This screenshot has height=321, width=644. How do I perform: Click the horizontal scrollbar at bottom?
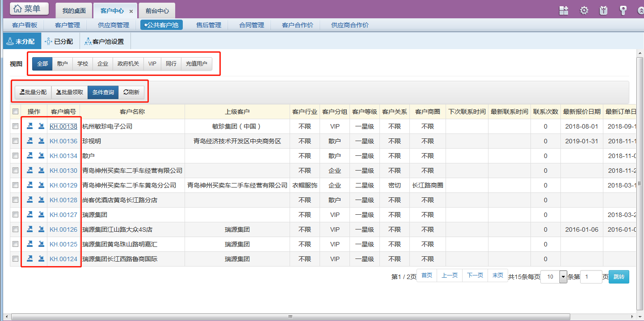click(290, 317)
